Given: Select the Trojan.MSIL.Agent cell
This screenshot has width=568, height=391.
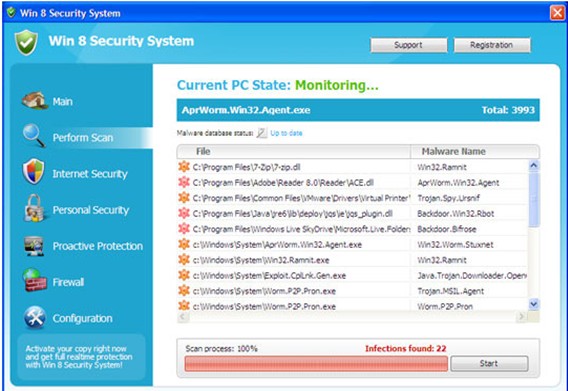Looking at the screenshot, I should click(451, 291).
